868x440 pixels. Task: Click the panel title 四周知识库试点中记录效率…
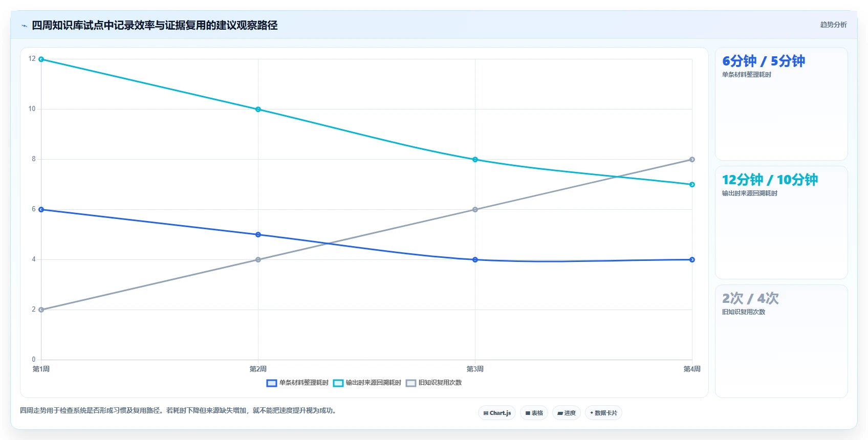[155, 26]
